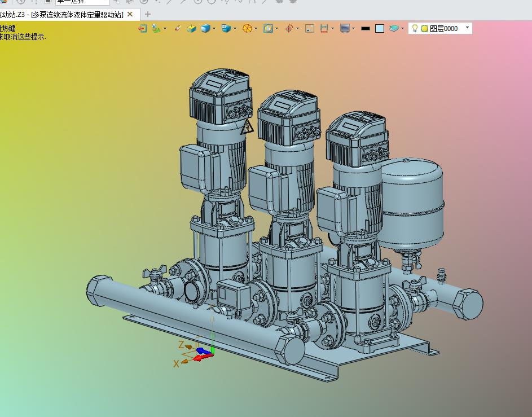532x417 pixels.
Task: Click the red and blue dimension measure icon
Action: tap(324, 29)
